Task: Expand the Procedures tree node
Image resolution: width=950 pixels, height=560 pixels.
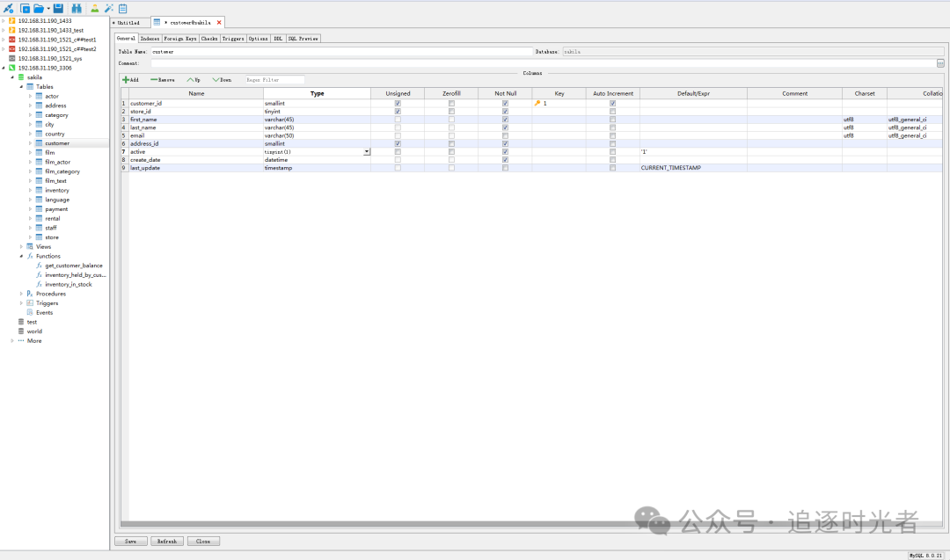Action: pos(21,294)
